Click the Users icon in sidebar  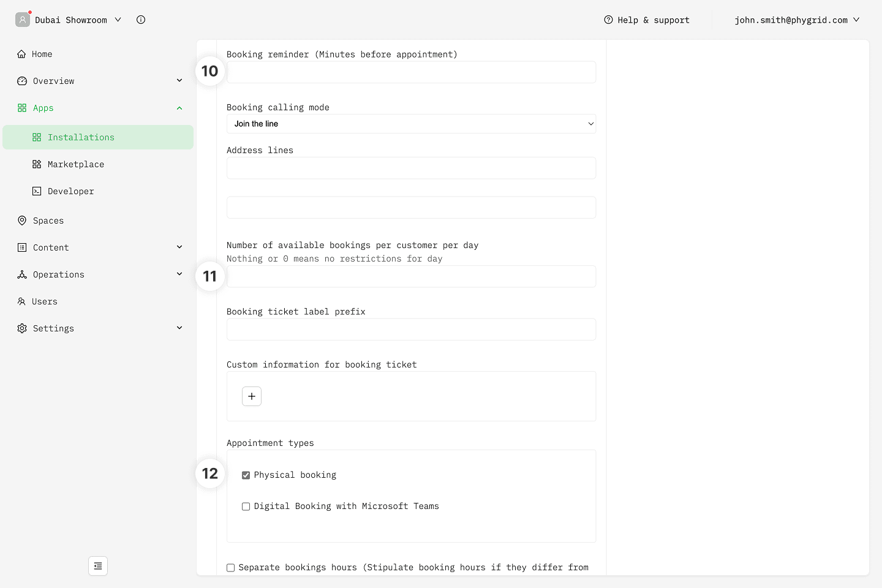[22, 301]
